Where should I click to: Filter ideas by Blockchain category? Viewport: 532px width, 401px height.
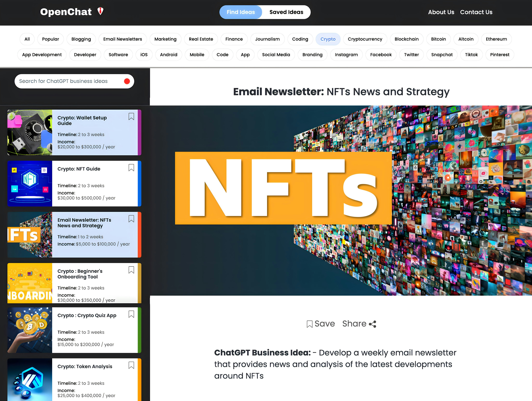406,39
